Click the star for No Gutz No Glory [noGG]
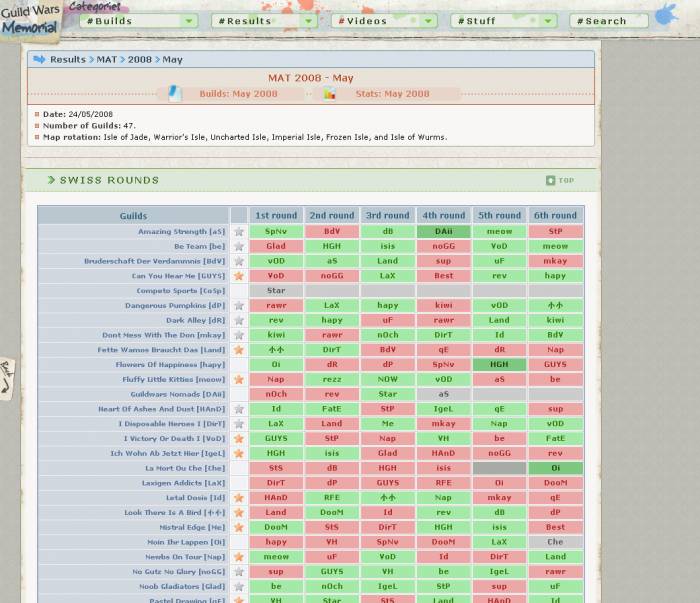 (x=239, y=572)
